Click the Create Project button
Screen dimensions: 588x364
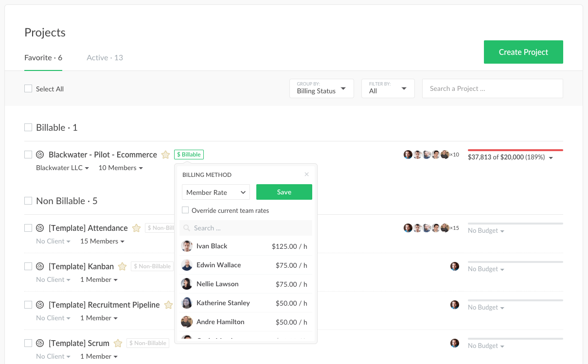(523, 52)
